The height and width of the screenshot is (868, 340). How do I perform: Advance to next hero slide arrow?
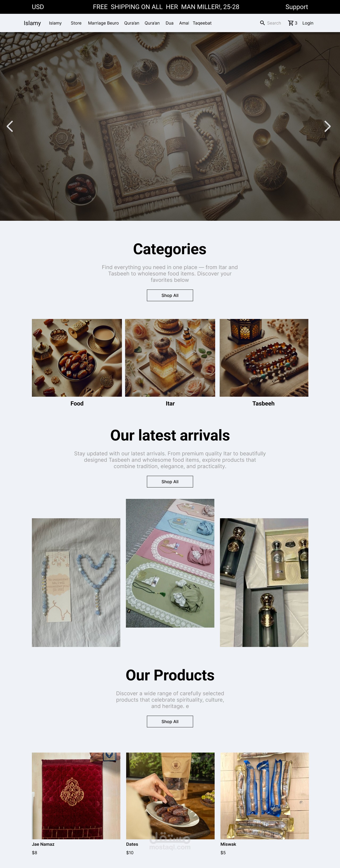[x=327, y=126]
